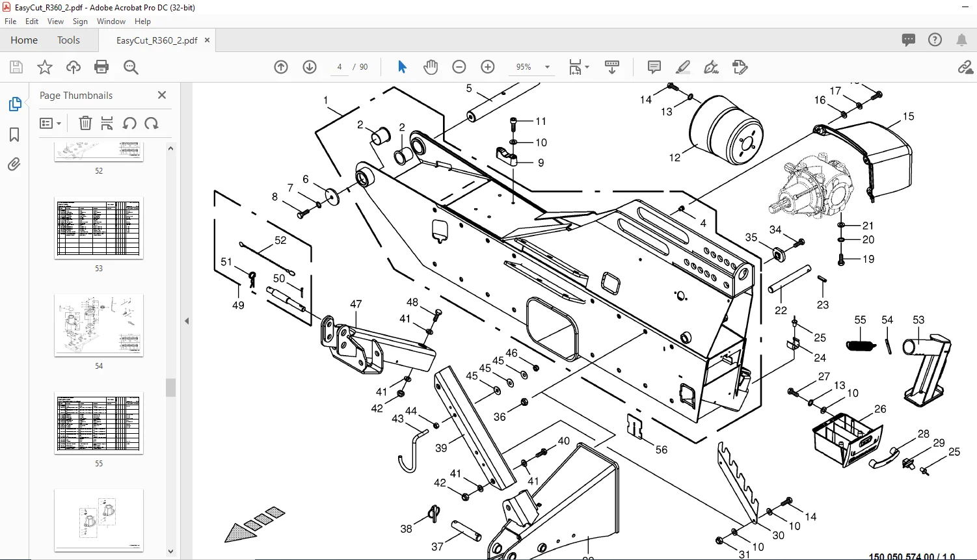The width and height of the screenshot is (977, 560).
Task: Save the file using the floppy disk icon
Action: 16,67
